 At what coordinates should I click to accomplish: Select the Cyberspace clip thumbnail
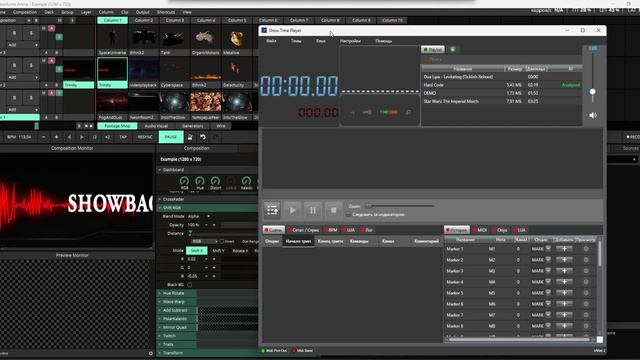pos(175,72)
